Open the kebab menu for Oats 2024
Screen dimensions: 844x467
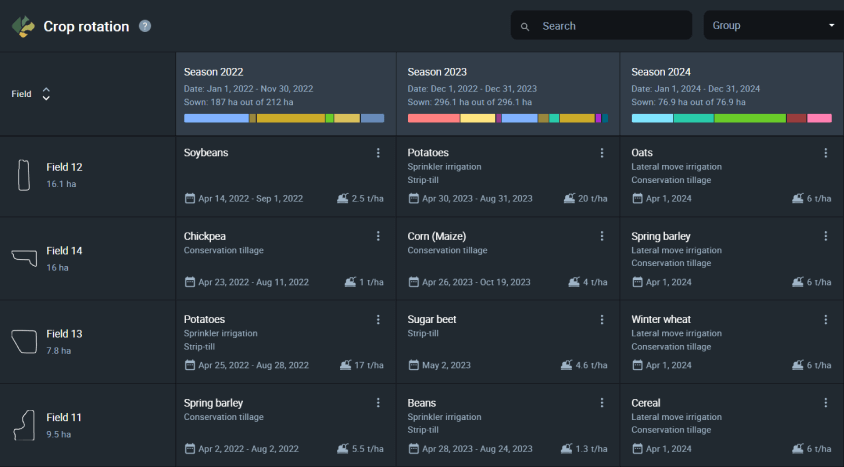click(x=826, y=153)
